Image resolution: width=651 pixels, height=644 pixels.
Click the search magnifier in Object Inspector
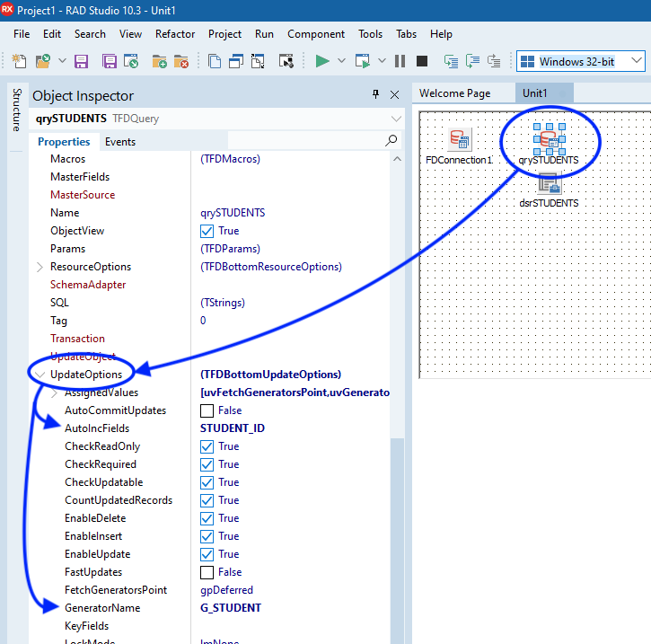[391, 141]
